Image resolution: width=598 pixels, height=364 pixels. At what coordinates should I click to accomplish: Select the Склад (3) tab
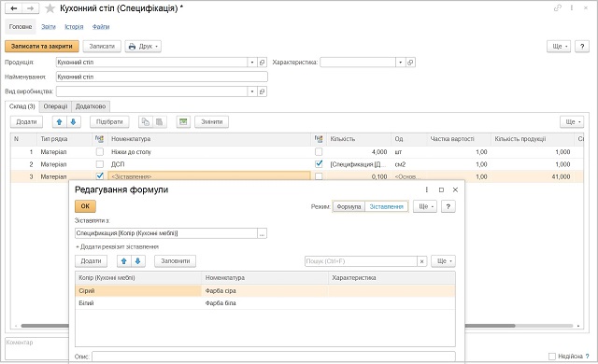(22, 106)
